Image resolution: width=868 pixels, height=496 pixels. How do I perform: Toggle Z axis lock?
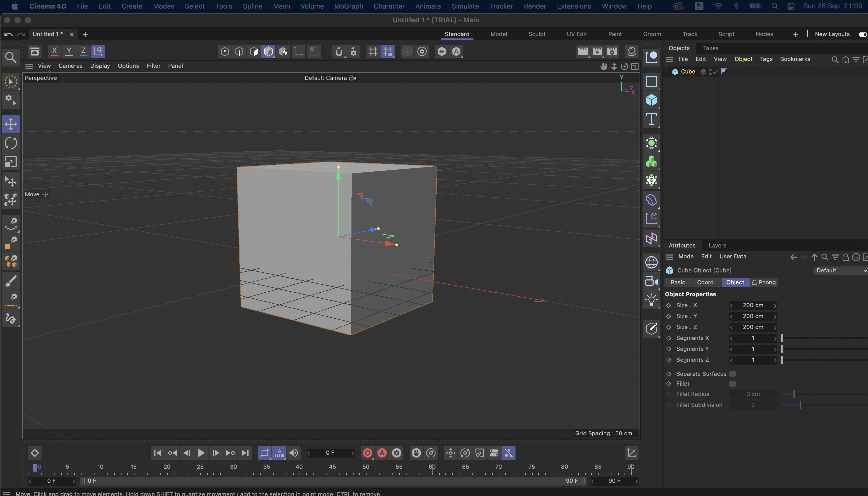(x=83, y=51)
